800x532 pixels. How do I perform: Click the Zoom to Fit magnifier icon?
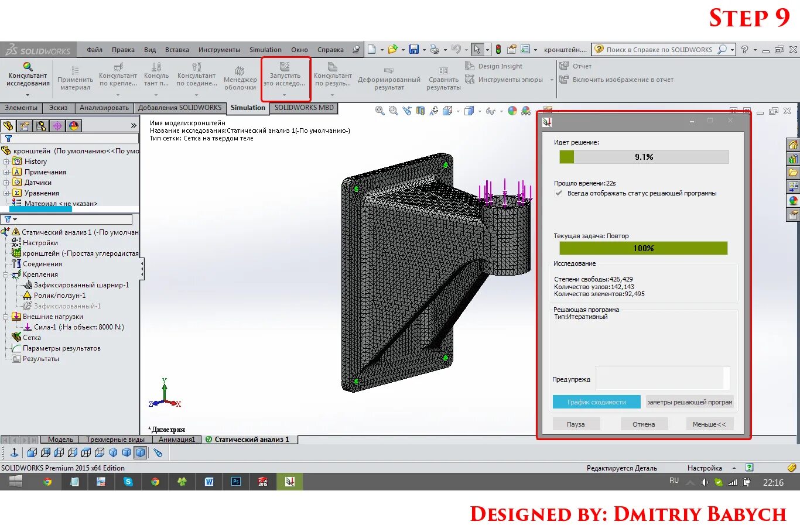pyautogui.click(x=380, y=111)
